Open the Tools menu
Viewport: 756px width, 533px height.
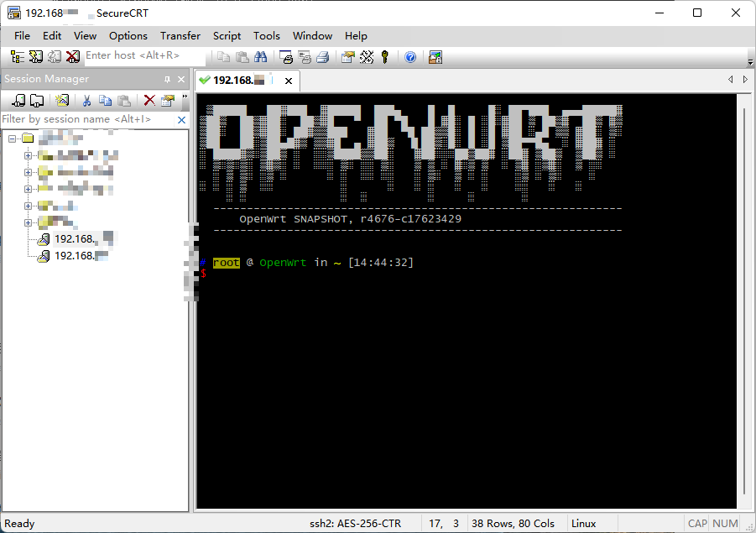(267, 36)
